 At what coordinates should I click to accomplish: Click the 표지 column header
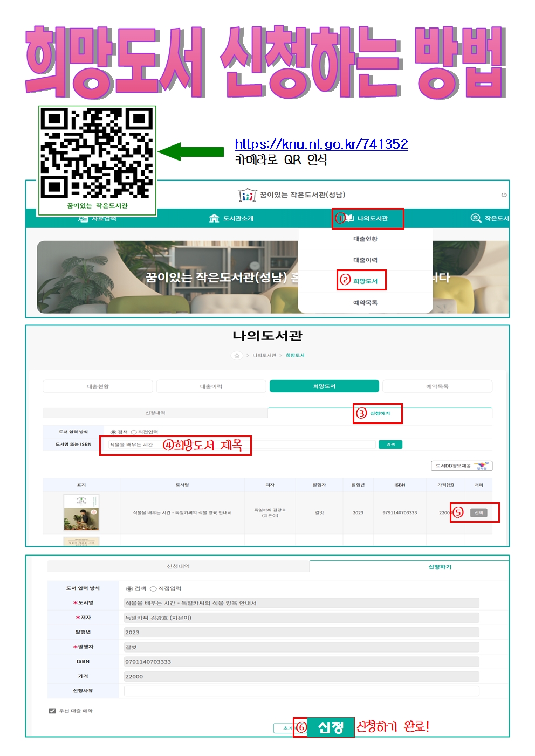coord(81,485)
